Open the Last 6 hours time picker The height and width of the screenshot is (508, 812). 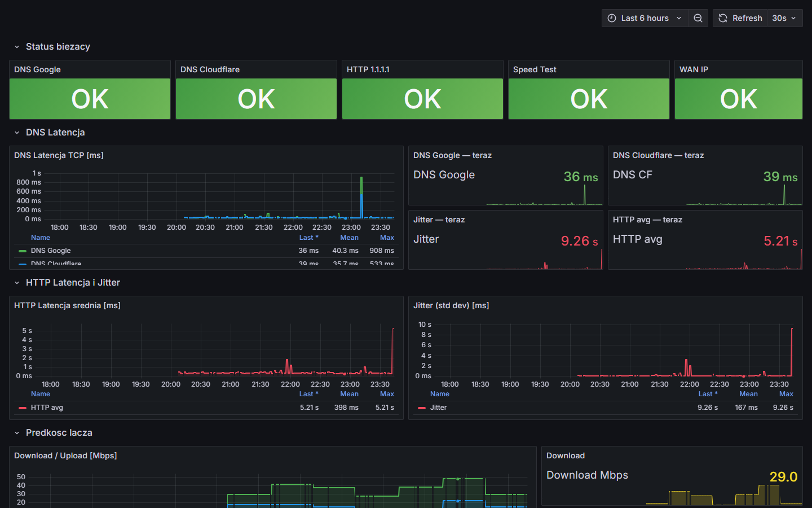pyautogui.click(x=645, y=18)
